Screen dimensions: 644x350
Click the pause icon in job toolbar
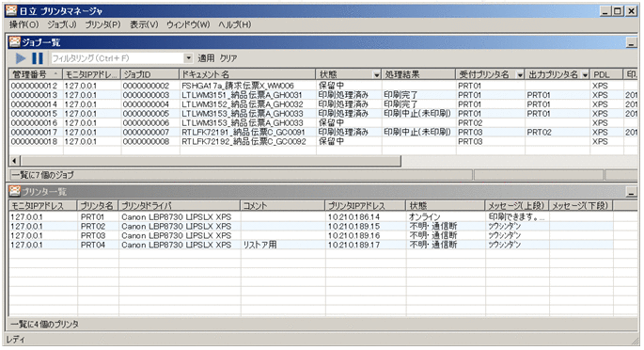[x=38, y=58]
